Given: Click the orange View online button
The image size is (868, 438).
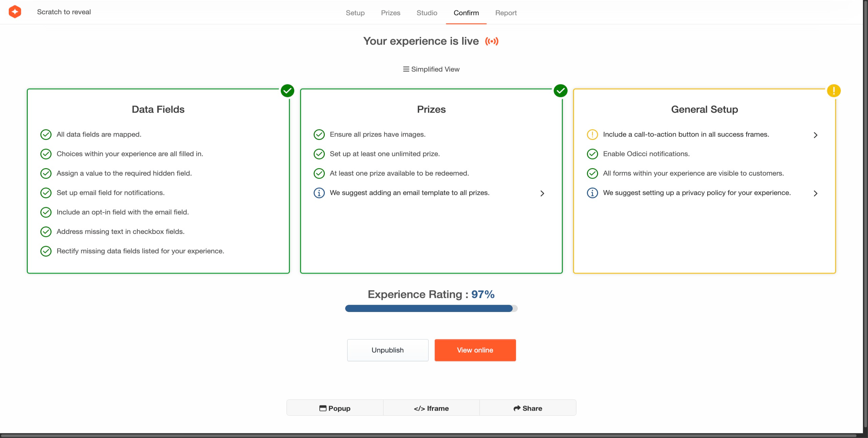Looking at the screenshot, I should click(475, 350).
